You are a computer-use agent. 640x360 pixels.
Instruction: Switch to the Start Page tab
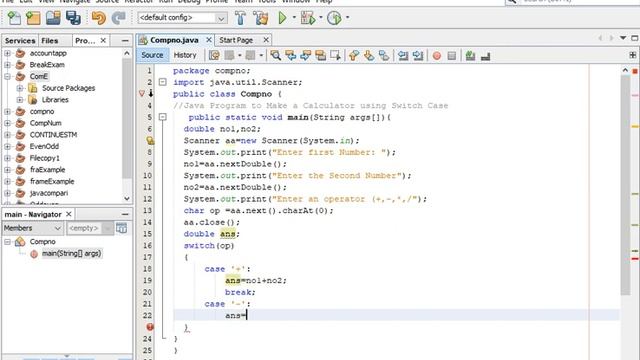pos(236,40)
